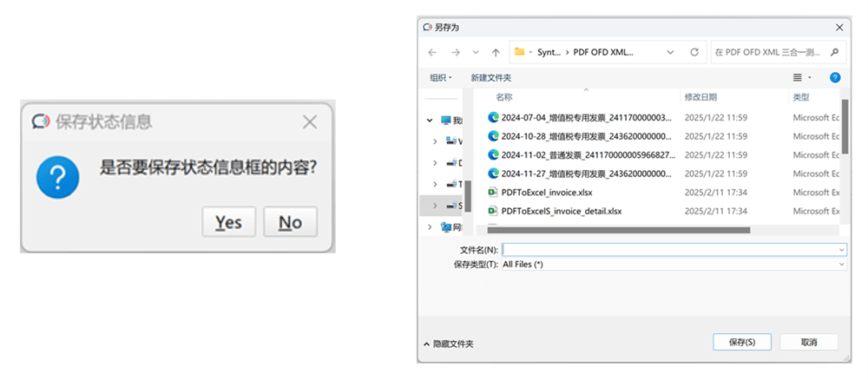Expand the T drive node in the tree
The image size is (868, 380).
(436, 184)
